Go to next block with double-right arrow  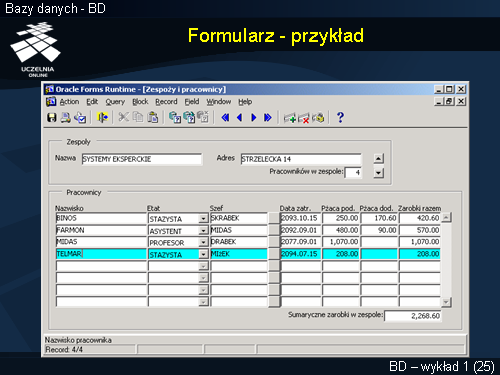point(268,117)
